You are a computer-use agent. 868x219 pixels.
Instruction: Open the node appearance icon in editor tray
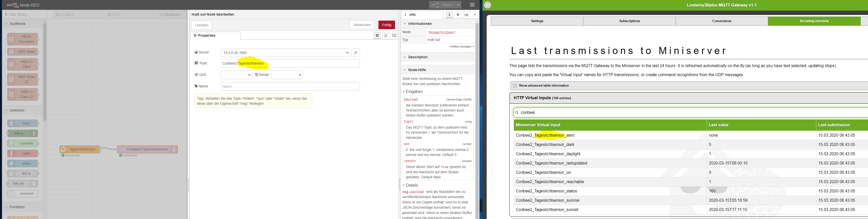click(394, 35)
